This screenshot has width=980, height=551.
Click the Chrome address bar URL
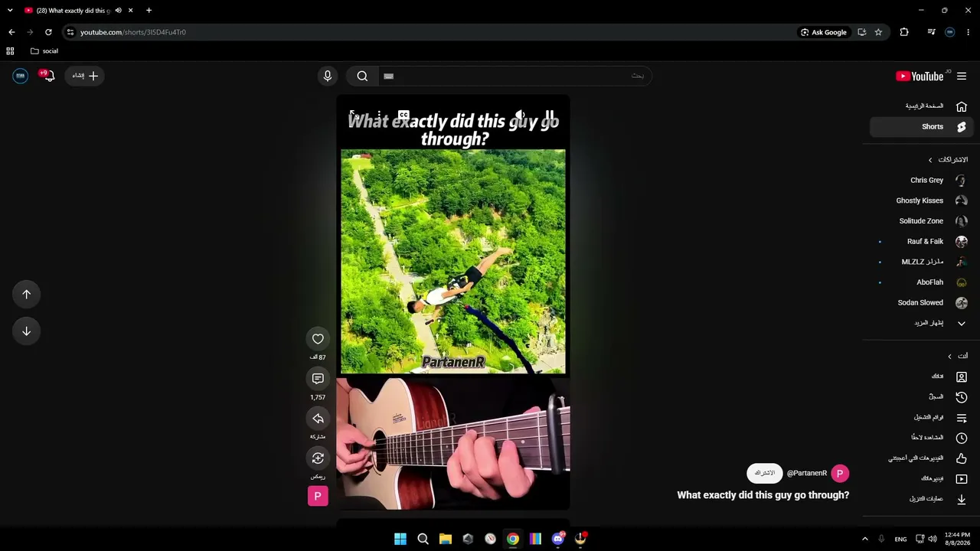(x=133, y=32)
